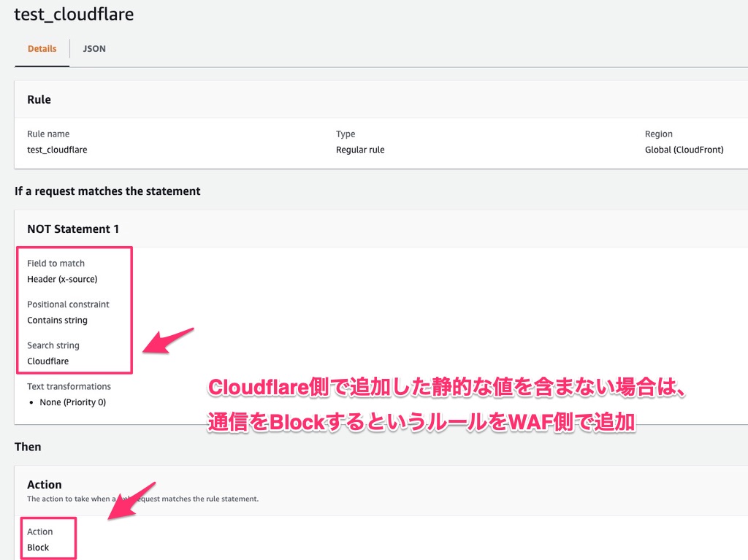Click the Type value Regular rule

[x=361, y=149]
